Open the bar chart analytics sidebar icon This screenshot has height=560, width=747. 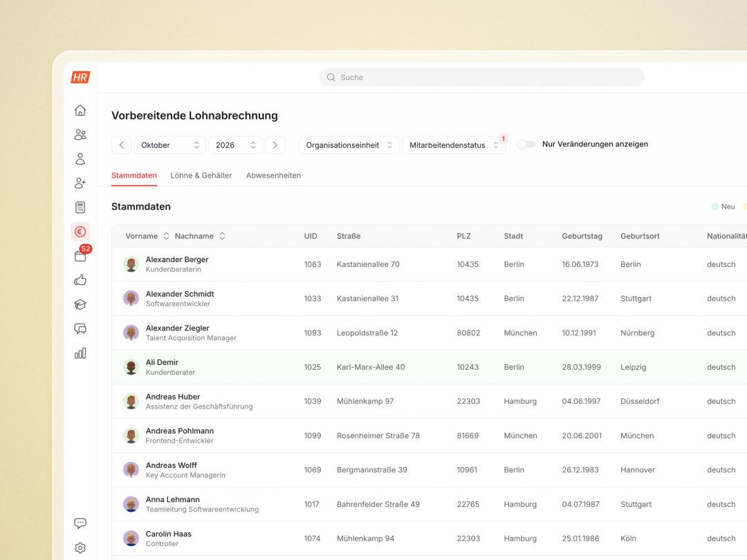(x=80, y=353)
